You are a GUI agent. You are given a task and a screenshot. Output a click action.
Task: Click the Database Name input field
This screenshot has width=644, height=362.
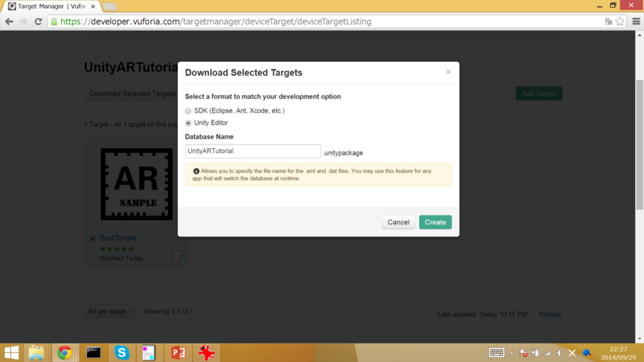click(253, 151)
